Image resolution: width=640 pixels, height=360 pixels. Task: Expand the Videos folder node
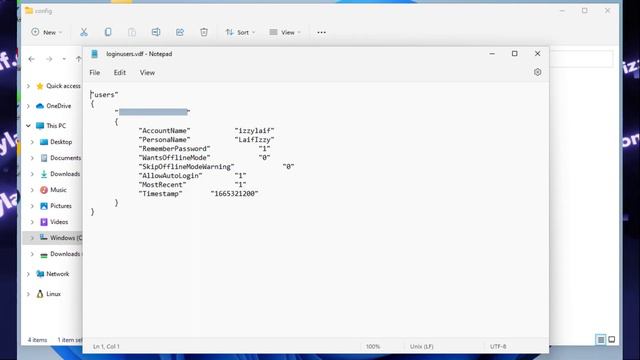pos(32,222)
